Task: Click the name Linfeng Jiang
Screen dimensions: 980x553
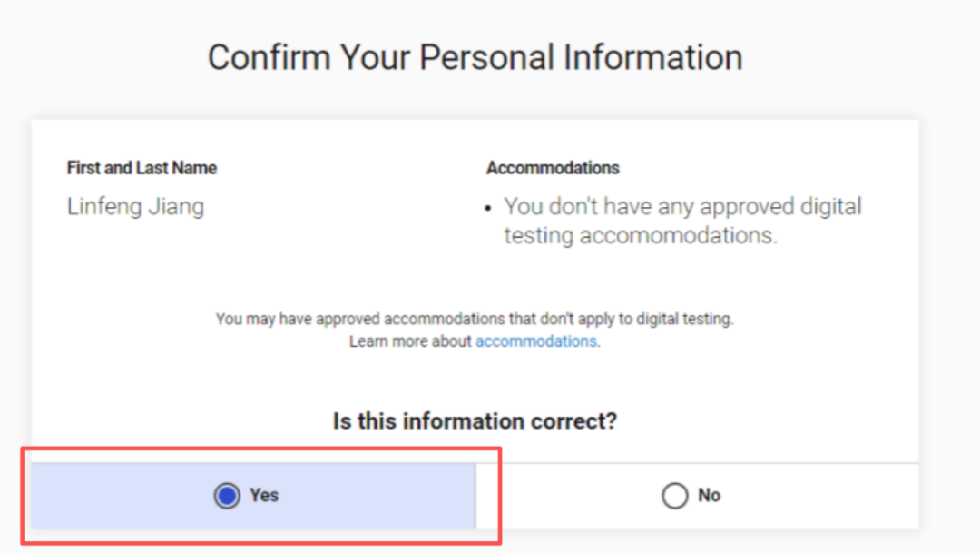Action: (x=135, y=207)
